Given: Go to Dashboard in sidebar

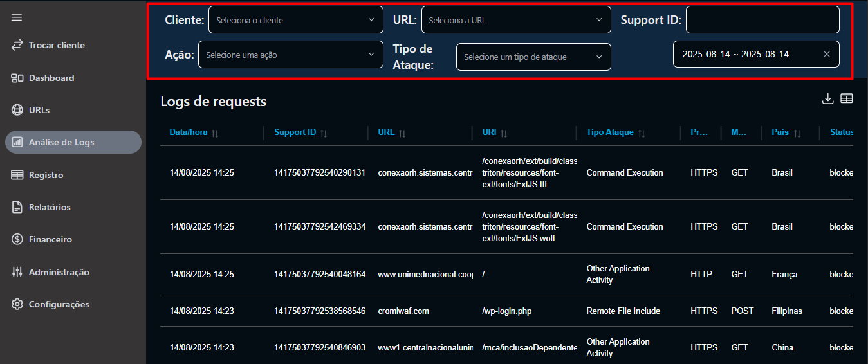Looking at the screenshot, I should [51, 78].
